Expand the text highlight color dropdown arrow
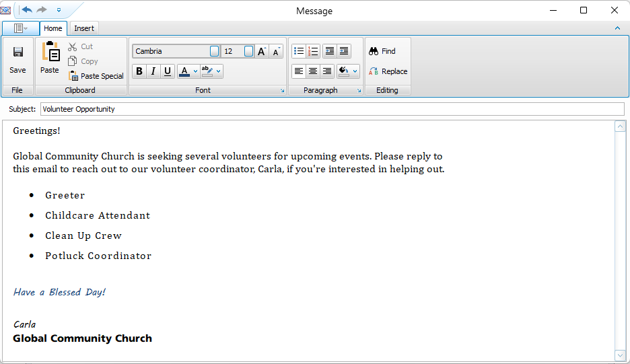 click(x=218, y=71)
